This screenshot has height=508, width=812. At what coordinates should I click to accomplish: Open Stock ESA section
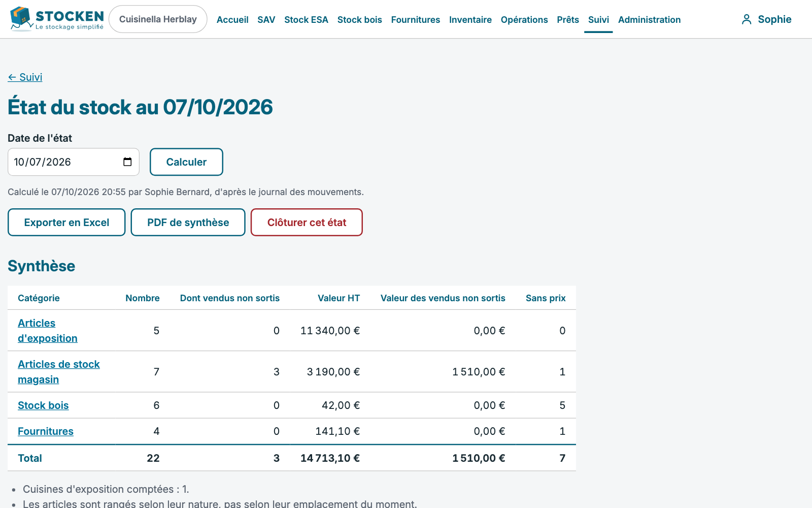pos(306,19)
